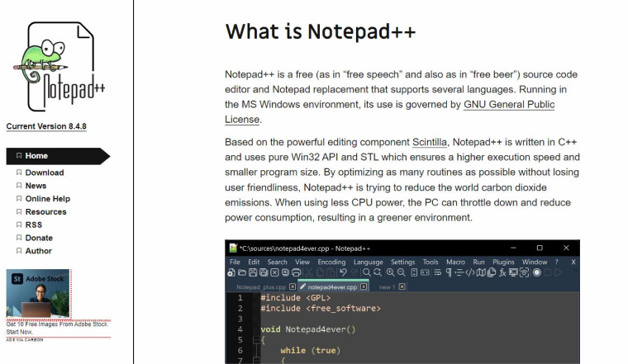Viewport: 628px width, 364px height.
Task: Click the monitoring screen toolbar icon
Action: tap(513, 273)
